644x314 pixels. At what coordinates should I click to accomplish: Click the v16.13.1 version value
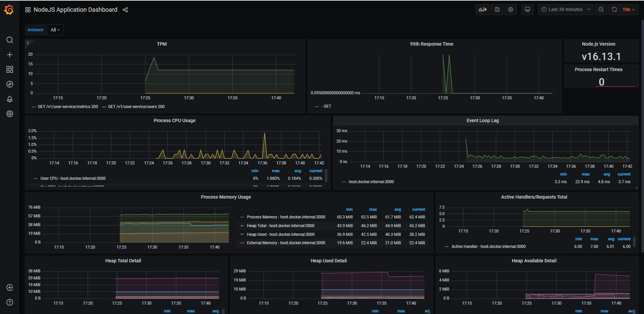coord(601,56)
